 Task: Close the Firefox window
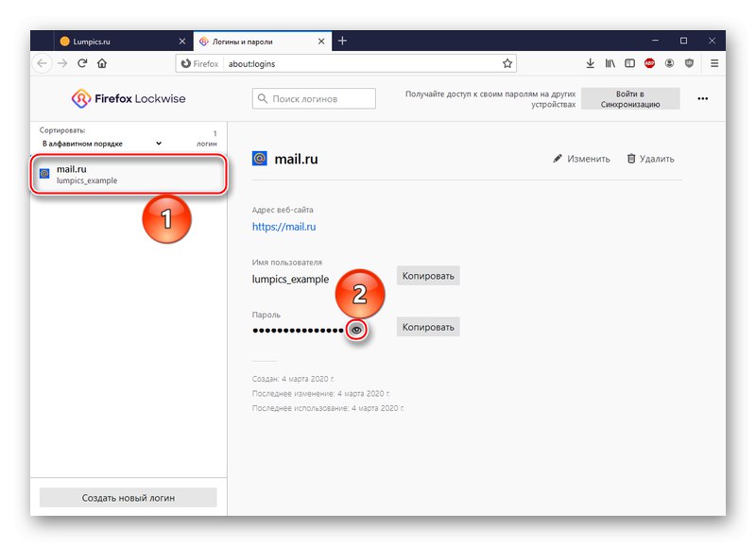tap(713, 41)
